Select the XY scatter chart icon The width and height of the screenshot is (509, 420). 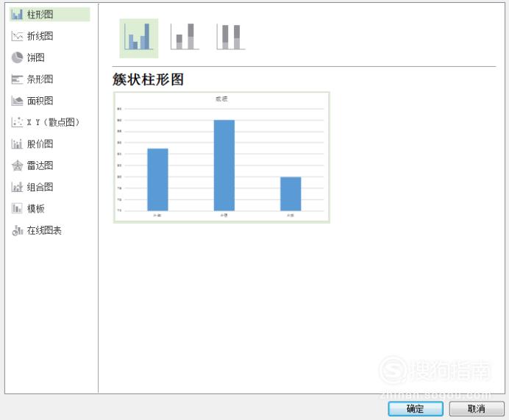click(17, 122)
